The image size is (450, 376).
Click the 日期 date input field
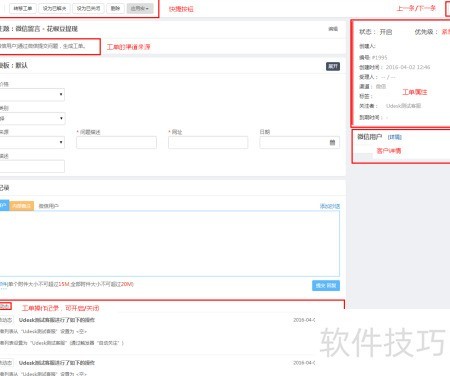pos(299,142)
